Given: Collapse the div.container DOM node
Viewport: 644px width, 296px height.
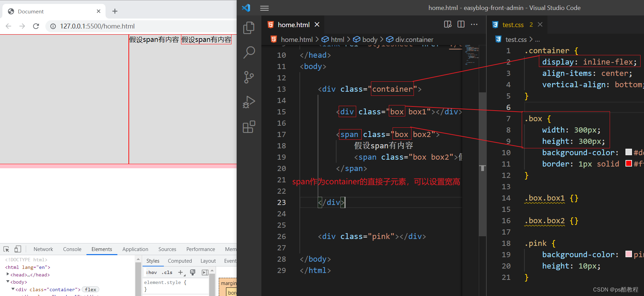Looking at the screenshot, I should coord(13,289).
